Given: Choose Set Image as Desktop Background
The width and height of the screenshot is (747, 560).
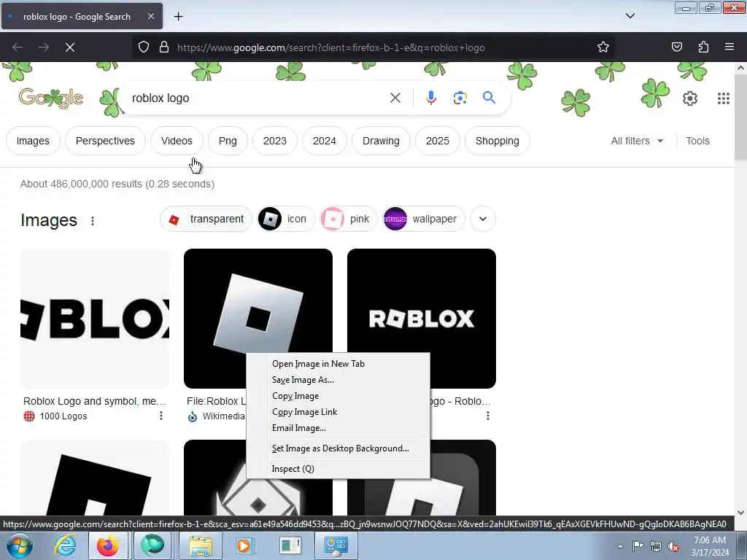Looking at the screenshot, I should pos(338,448).
